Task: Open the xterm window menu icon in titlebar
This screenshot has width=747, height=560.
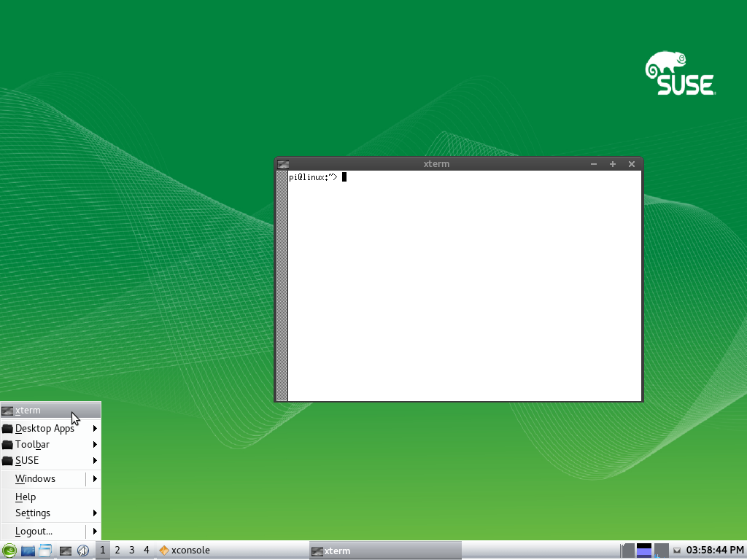Action: [283, 163]
